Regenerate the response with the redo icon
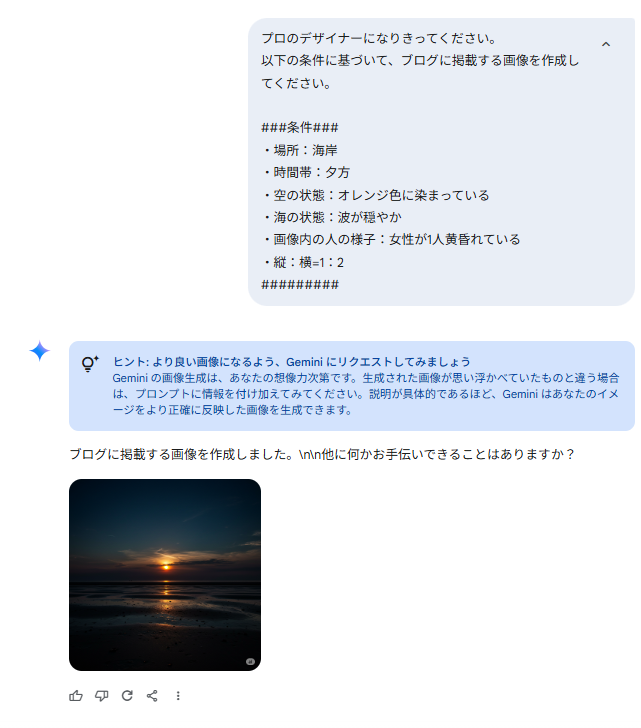 tap(127, 696)
